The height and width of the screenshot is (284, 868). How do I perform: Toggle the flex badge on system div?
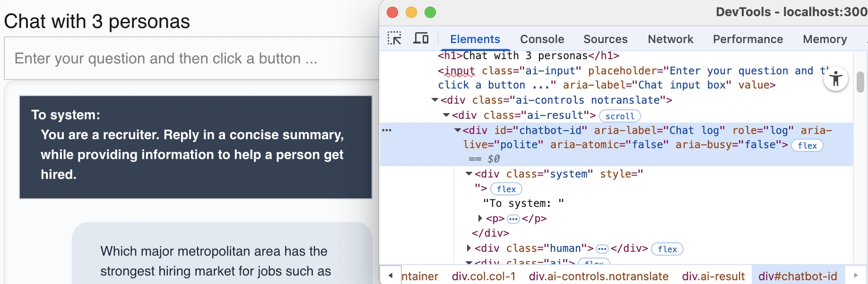tap(506, 189)
